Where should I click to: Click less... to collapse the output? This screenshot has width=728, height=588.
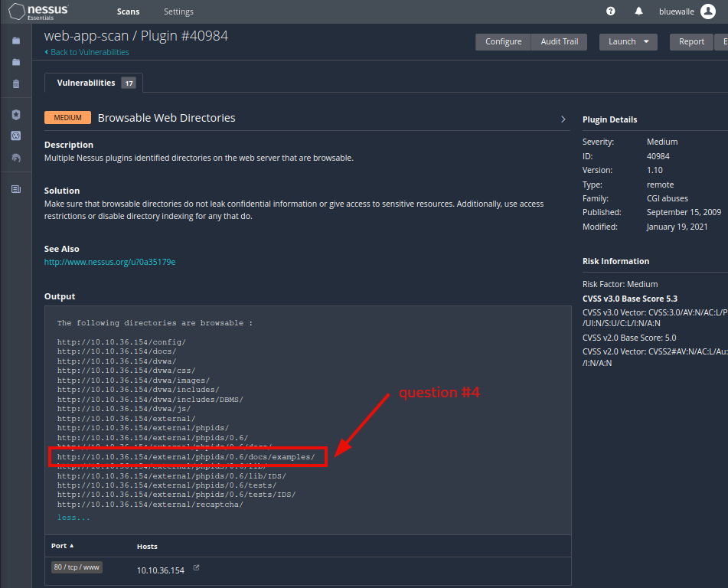tap(72, 517)
